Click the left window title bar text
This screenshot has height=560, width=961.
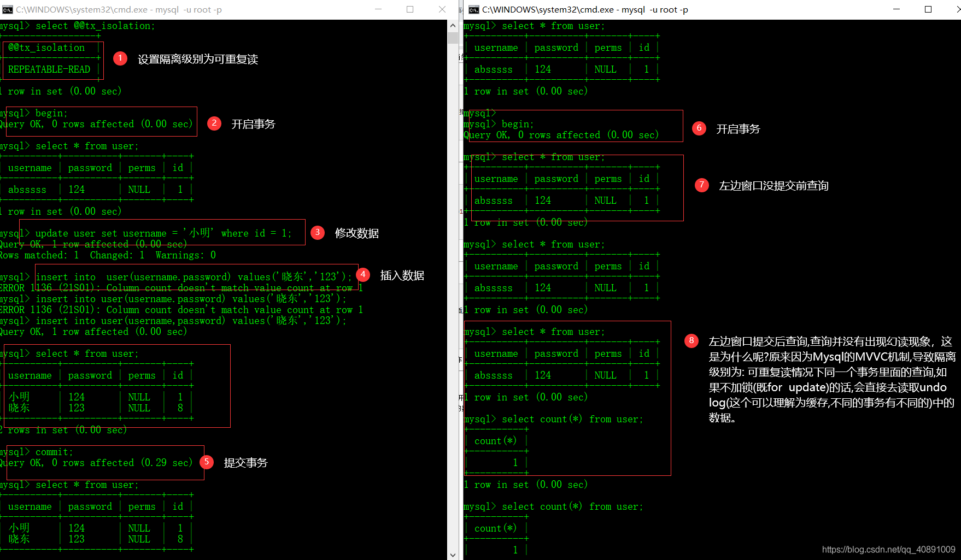point(119,10)
